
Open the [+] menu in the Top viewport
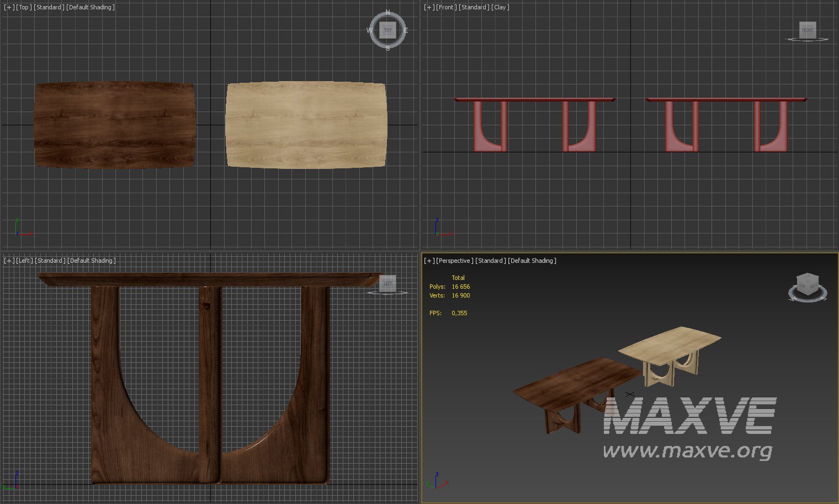coord(9,7)
